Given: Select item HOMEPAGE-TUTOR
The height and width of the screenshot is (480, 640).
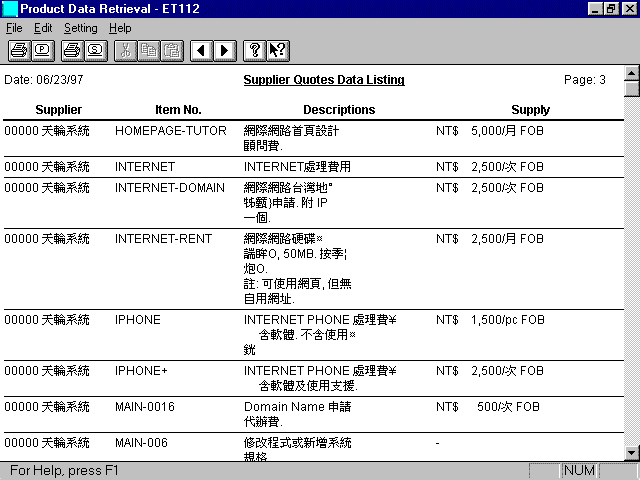Looking at the screenshot, I should (x=171, y=131).
